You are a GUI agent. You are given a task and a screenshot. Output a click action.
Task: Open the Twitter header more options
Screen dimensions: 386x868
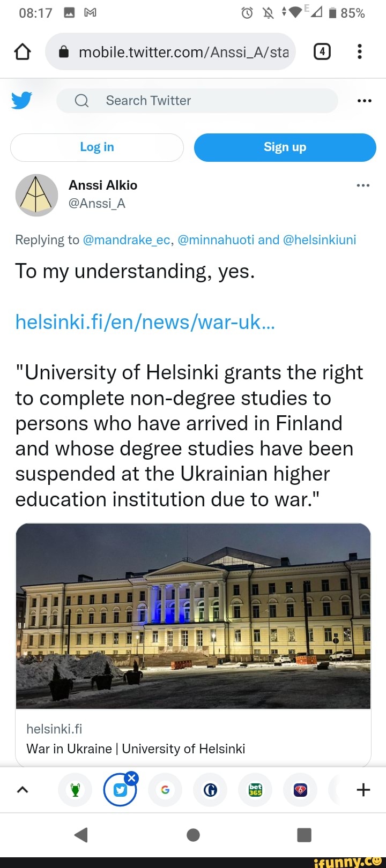tap(364, 101)
